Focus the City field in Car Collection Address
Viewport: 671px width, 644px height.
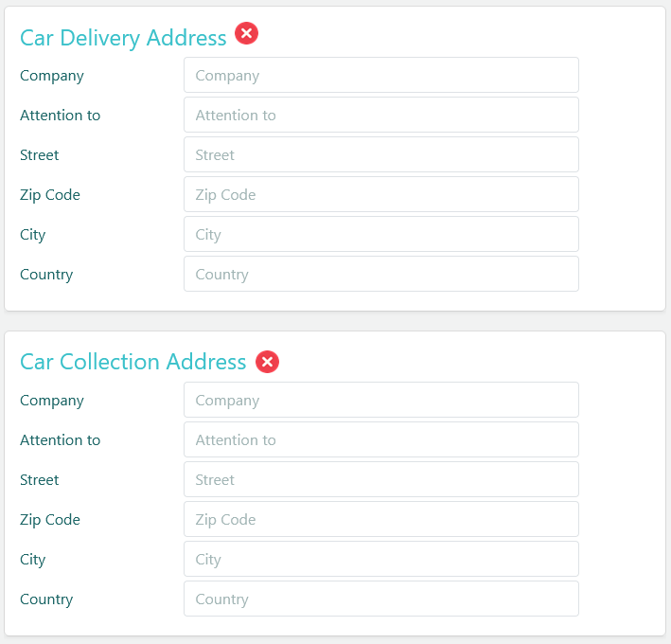click(380, 560)
